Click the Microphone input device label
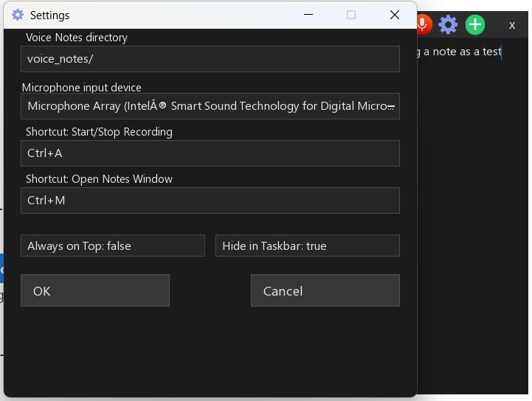 click(82, 88)
